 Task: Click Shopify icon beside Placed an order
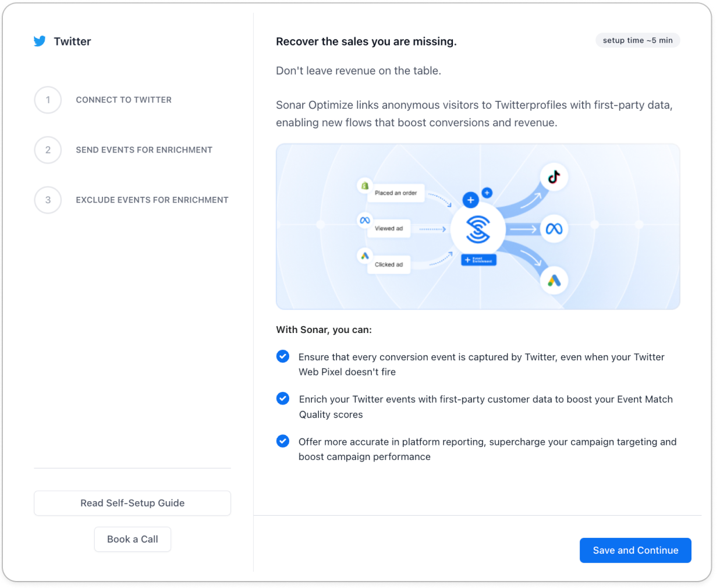pyautogui.click(x=364, y=186)
